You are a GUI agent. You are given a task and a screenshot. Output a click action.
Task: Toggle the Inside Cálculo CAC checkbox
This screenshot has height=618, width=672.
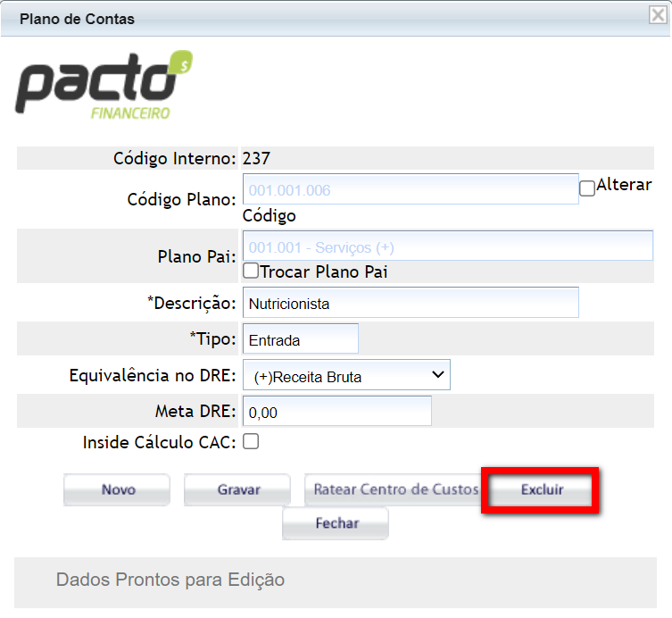point(251,441)
